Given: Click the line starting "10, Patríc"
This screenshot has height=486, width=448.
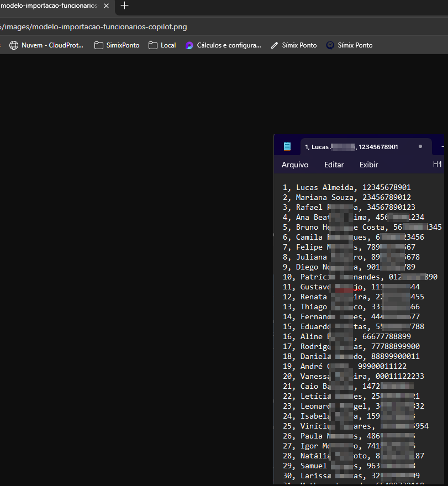Looking at the screenshot, I should click(x=360, y=277).
